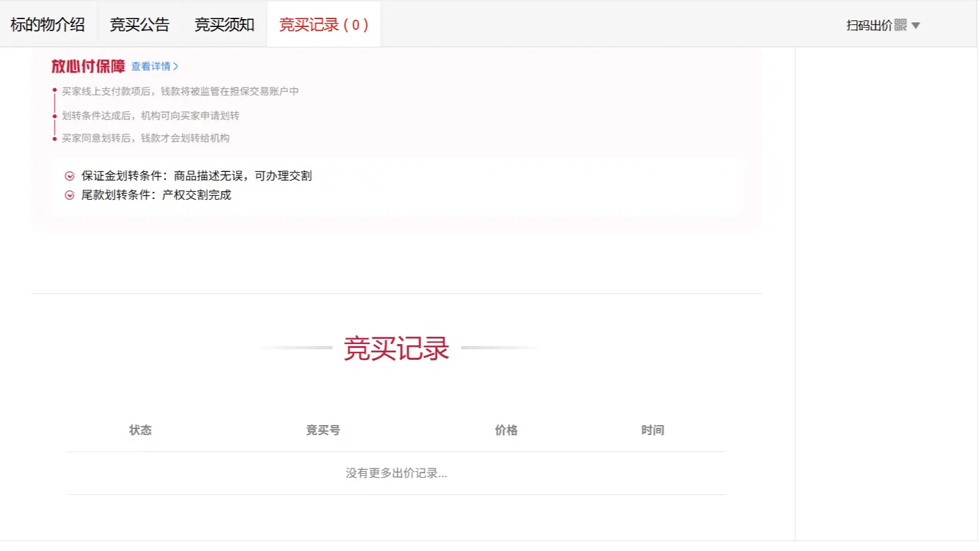Open the 查看详情 link
The width and height of the screenshot is (980, 551).
(x=154, y=67)
